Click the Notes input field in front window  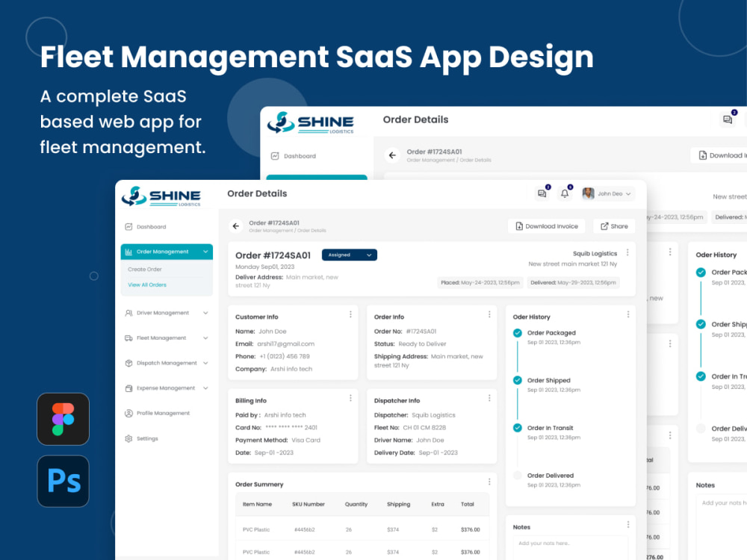(570, 547)
